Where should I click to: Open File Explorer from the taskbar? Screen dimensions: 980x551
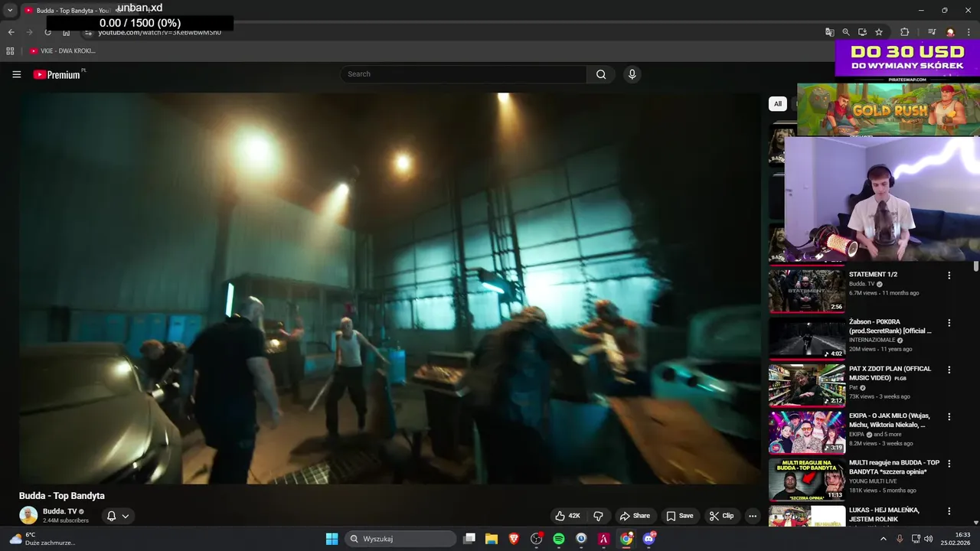click(x=492, y=539)
